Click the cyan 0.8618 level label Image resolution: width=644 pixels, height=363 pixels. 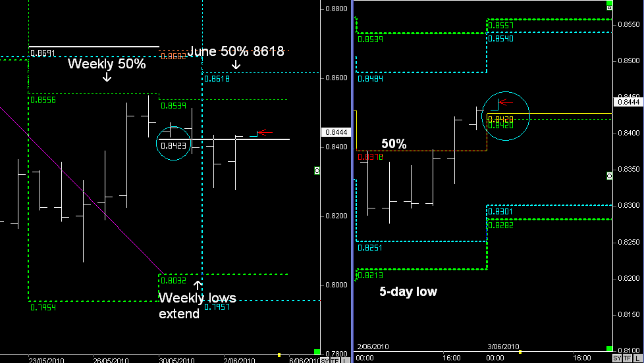point(217,79)
